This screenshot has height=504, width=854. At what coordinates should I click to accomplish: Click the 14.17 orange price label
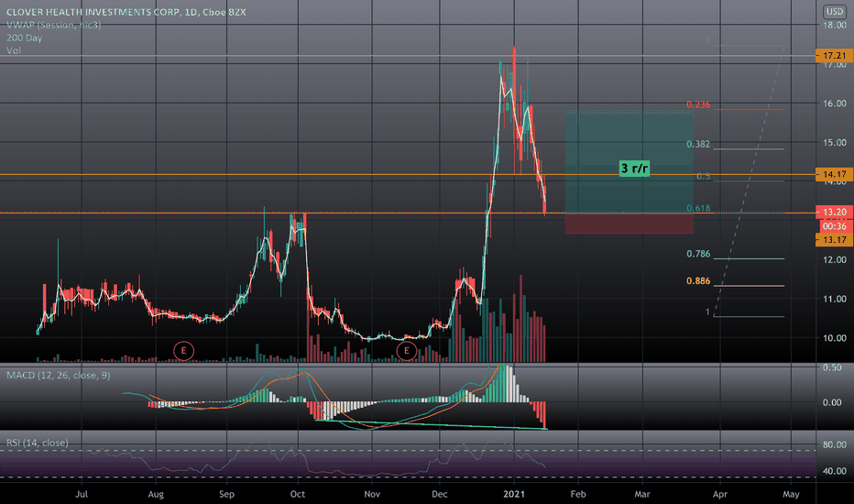point(835,174)
